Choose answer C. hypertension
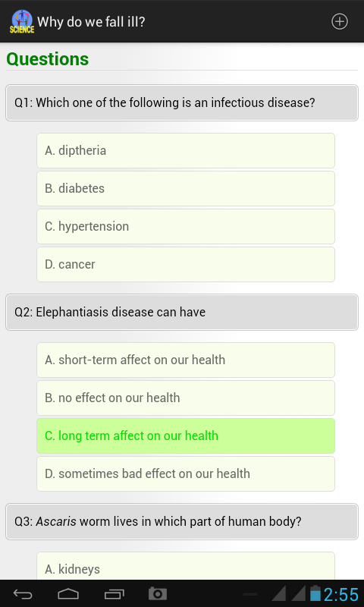Screen dimensions: 364x607 tap(186, 226)
